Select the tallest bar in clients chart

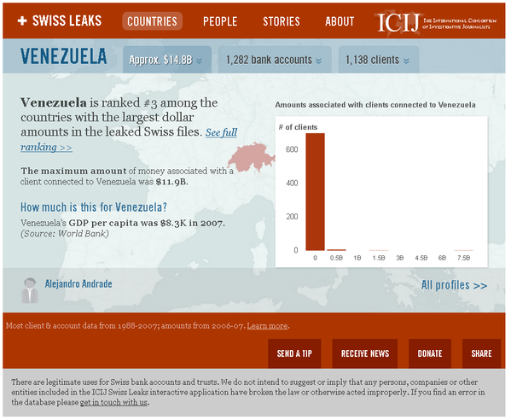coord(315,192)
